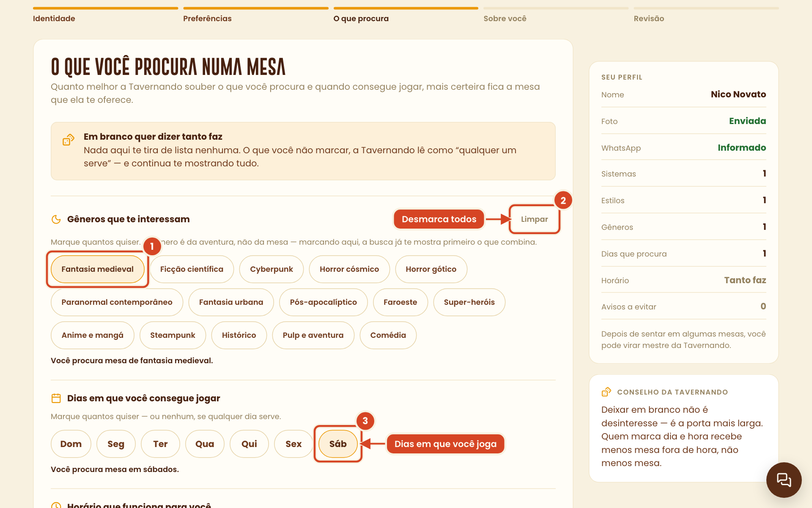Select the Horror cósmico genre chip
The height and width of the screenshot is (508, 812).
pyautogui.click(x=349, y=269)
